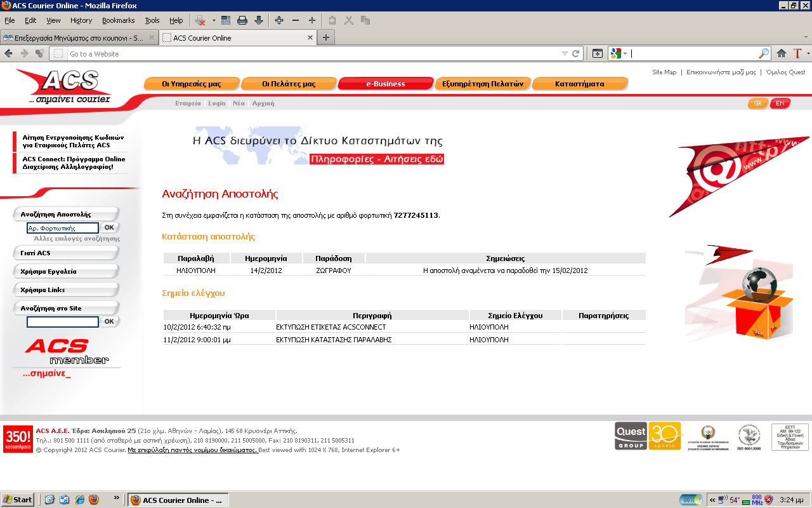Open a new tab with plus button

point(326,37)
